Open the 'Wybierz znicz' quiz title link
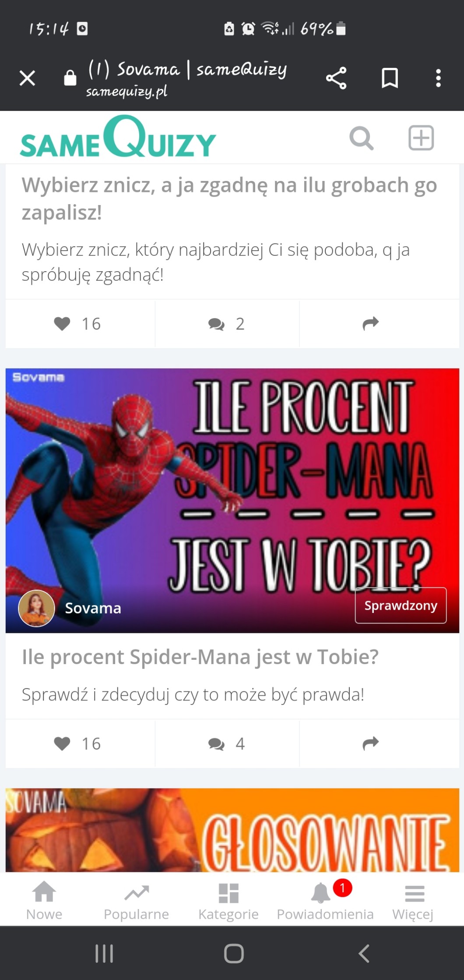 tap(229, 198)
